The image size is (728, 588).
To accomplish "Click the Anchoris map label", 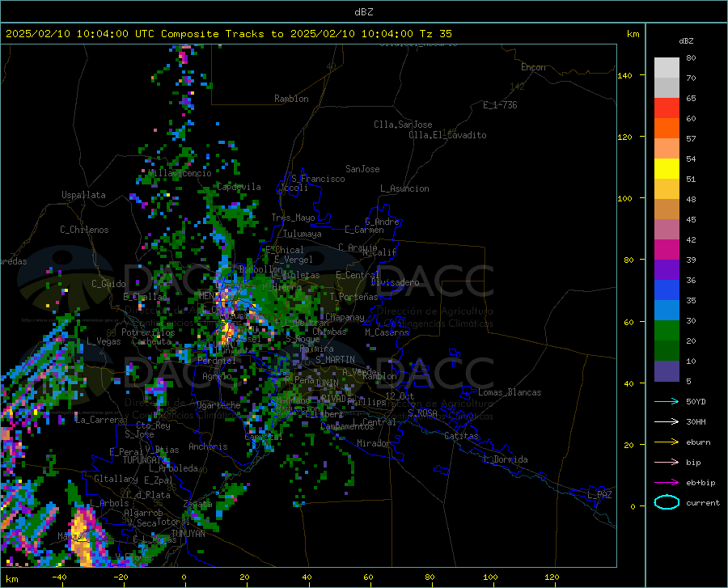I will click(208, 446).
